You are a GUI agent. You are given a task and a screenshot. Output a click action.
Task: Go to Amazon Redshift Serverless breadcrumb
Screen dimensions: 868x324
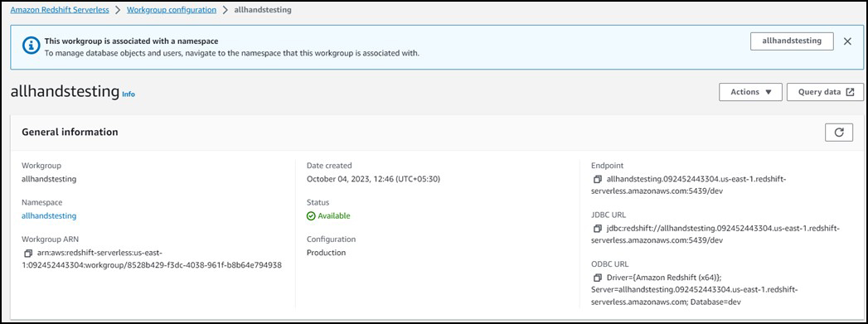tap(60, 10)
